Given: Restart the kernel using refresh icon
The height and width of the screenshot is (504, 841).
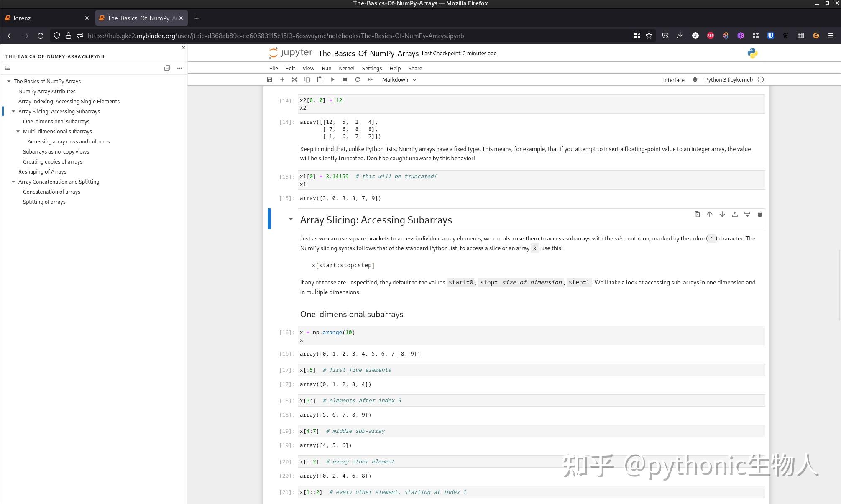Looking at the screenshot, I should point(358,79).
